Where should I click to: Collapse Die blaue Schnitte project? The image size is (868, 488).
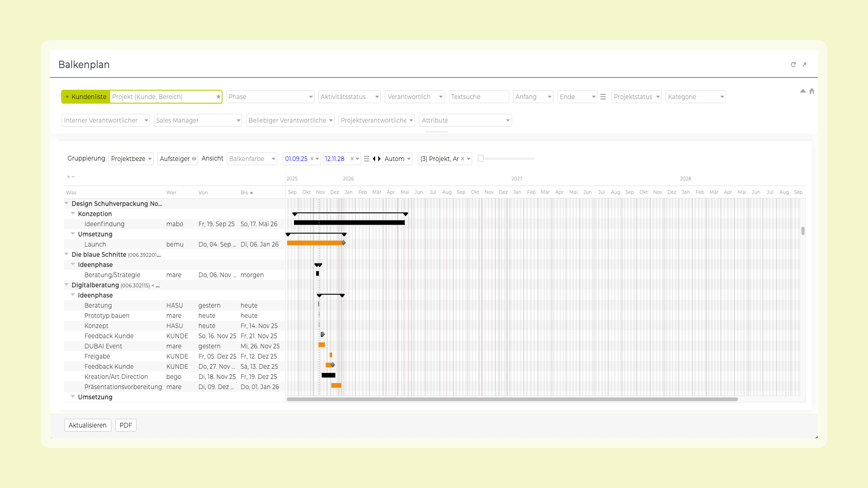pos(66,254)
